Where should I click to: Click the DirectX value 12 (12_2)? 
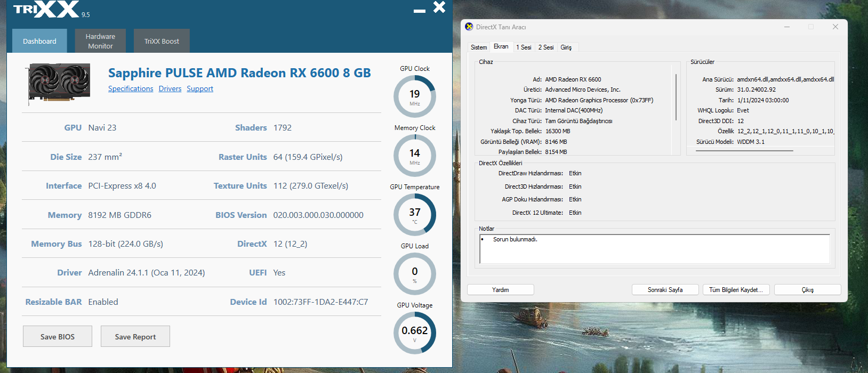coord(290,244)
